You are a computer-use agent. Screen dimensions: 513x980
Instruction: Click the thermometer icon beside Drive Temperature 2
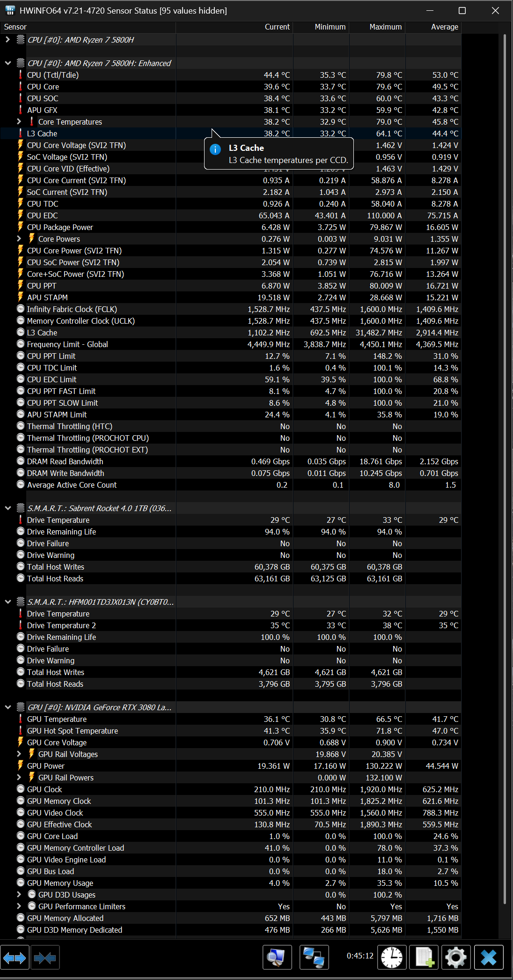click(20, 625)
